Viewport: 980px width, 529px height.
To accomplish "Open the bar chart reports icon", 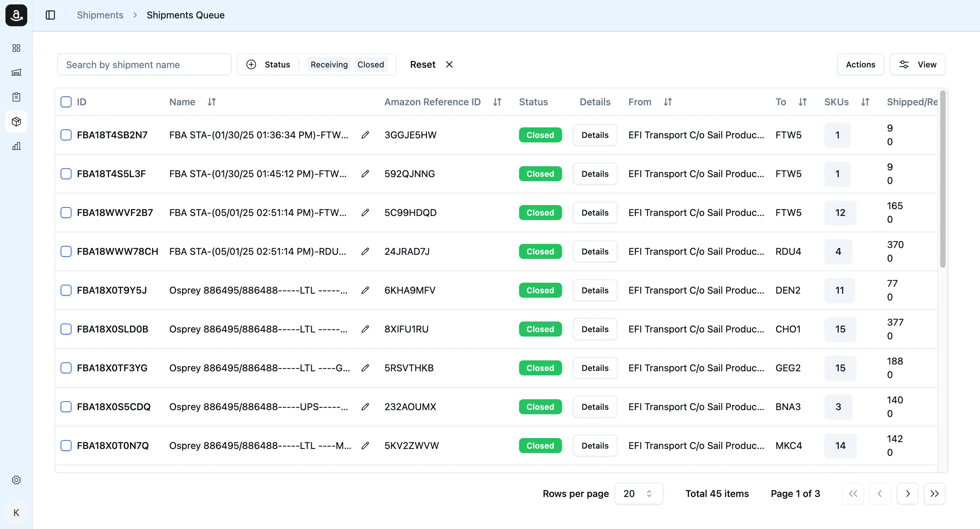I will (16, 146).
